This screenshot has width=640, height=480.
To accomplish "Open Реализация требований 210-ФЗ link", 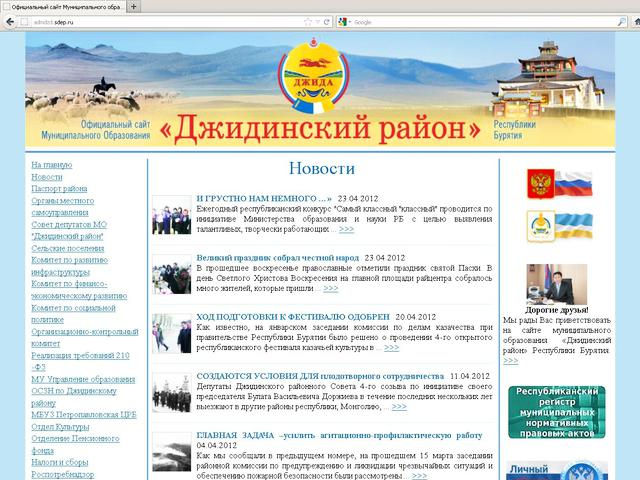I will [x=80, y=361].
